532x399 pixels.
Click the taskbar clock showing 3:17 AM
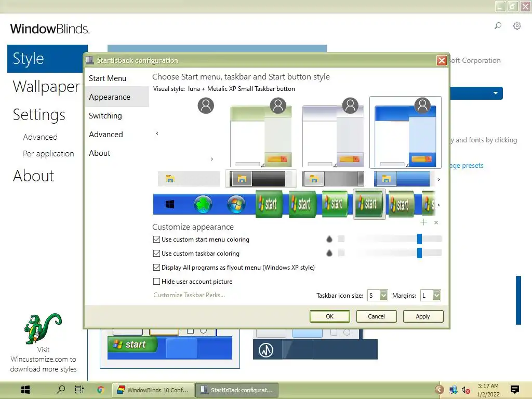(488, 390)
